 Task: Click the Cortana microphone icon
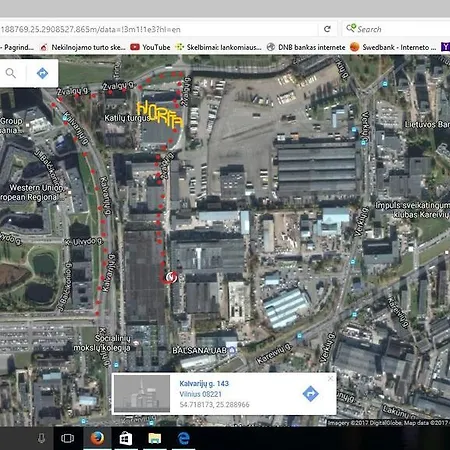tap(41, 438)
